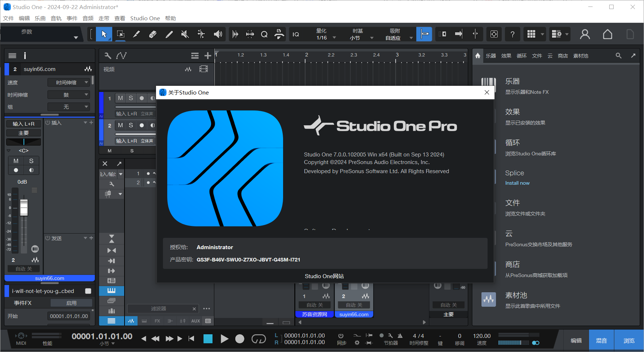The width and height of the screenshot is (644, 352).
Task: Click the sync power icon in the transport
Action: [341, 336]
